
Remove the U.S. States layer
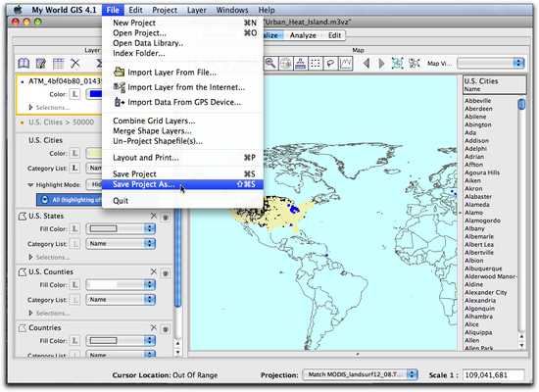(154, 216)
